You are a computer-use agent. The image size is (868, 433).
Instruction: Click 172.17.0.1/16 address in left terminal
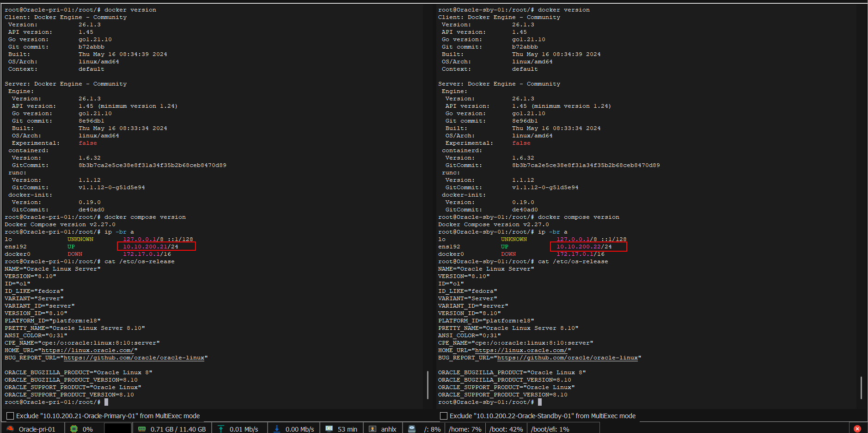147,254
